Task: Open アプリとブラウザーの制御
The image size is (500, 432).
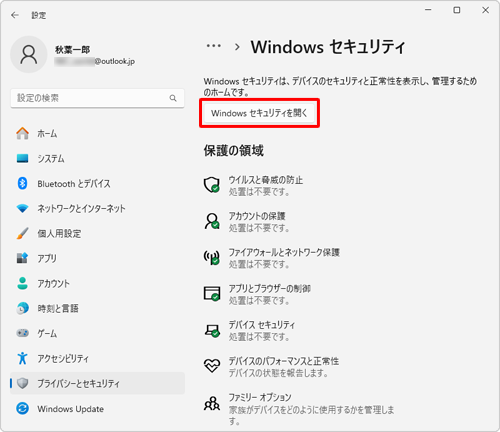Action: [257, 294]
